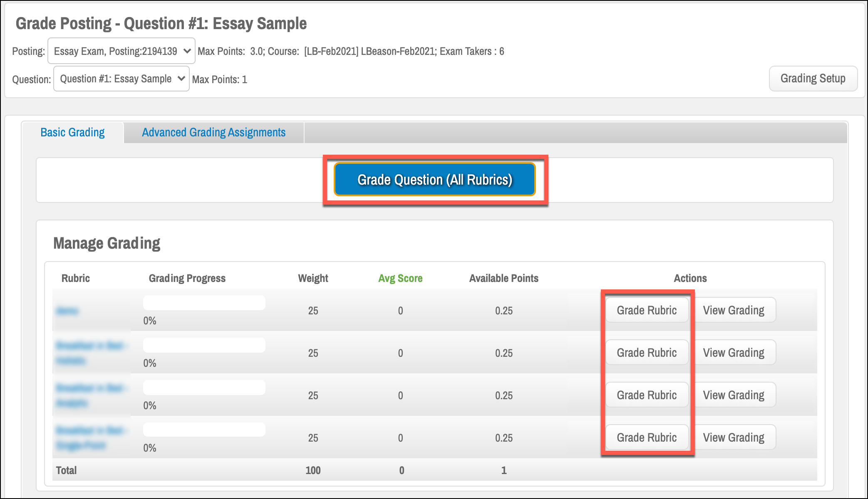Click the second row's grading progress bar
Screen dimensions: 868x499
point(204,345)
